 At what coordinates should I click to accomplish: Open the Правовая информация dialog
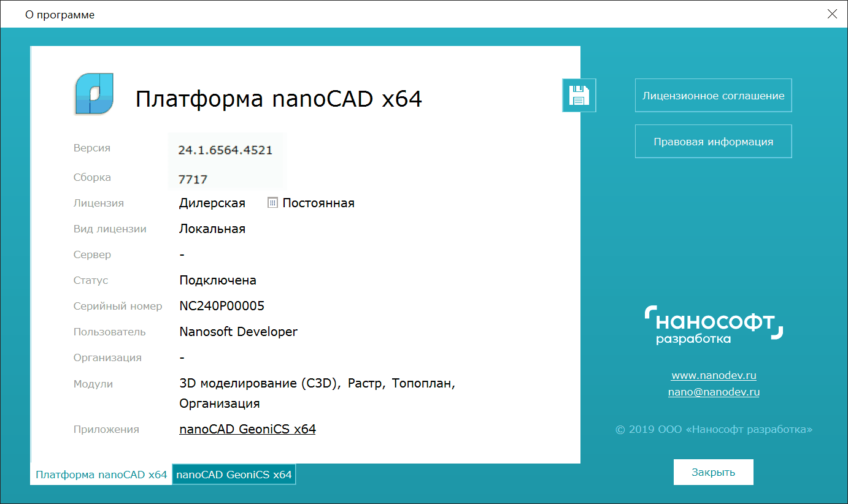(x=713, y=141)
